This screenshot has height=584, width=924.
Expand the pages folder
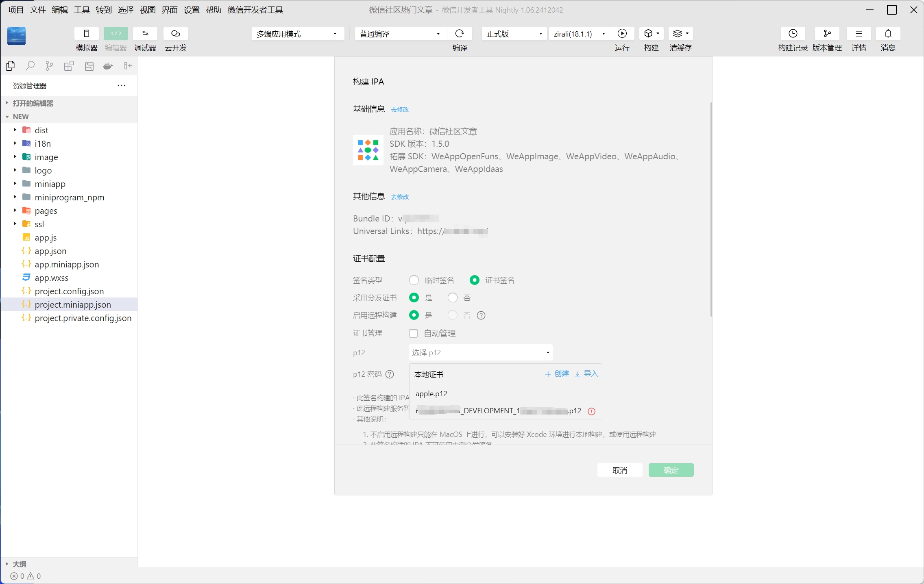(69, 211)
